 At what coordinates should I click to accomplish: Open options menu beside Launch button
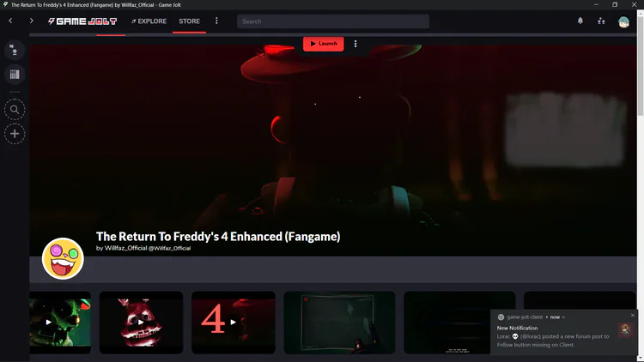(355, 44)
